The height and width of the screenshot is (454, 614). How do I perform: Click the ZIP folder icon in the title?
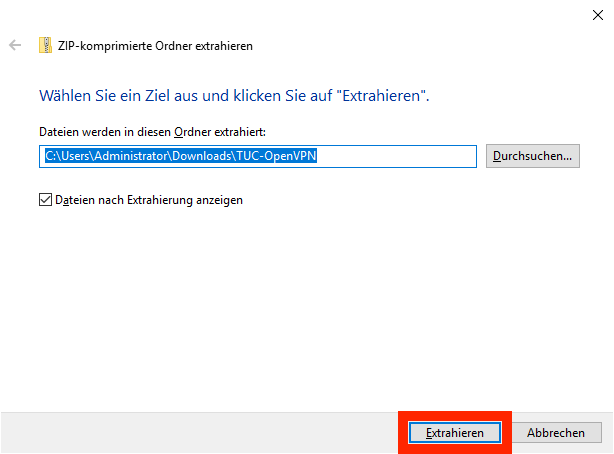[45, 46]
